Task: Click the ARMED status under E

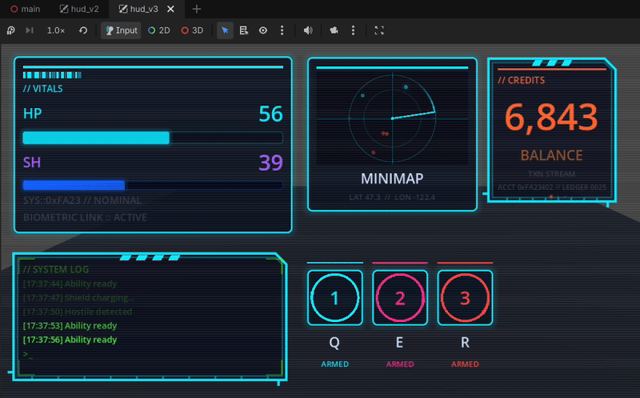Action: [400, 364]
